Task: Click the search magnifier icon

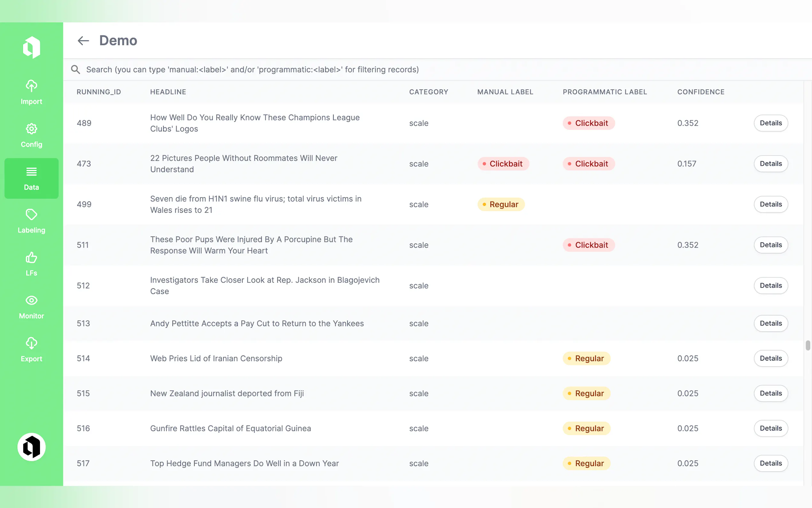Action: pyautogui.click(x=75, y=69)
